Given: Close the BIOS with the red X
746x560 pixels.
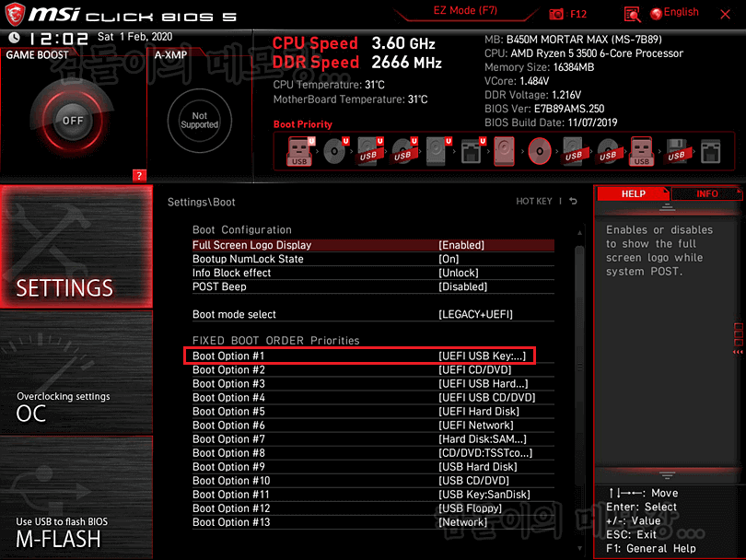Looking at the screenshot, I should click(725, 14).
